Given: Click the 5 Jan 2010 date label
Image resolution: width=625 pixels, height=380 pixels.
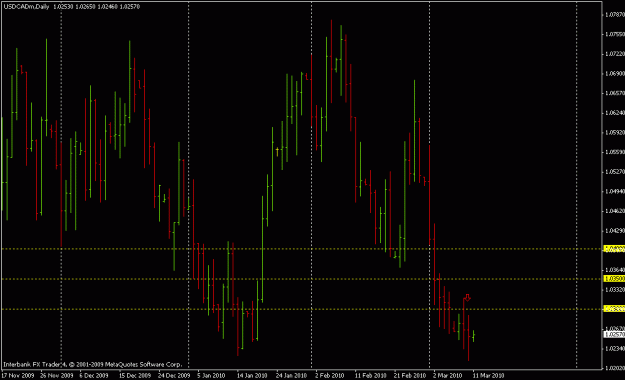Looking at the screenshot, I should (x=211, y=376).
